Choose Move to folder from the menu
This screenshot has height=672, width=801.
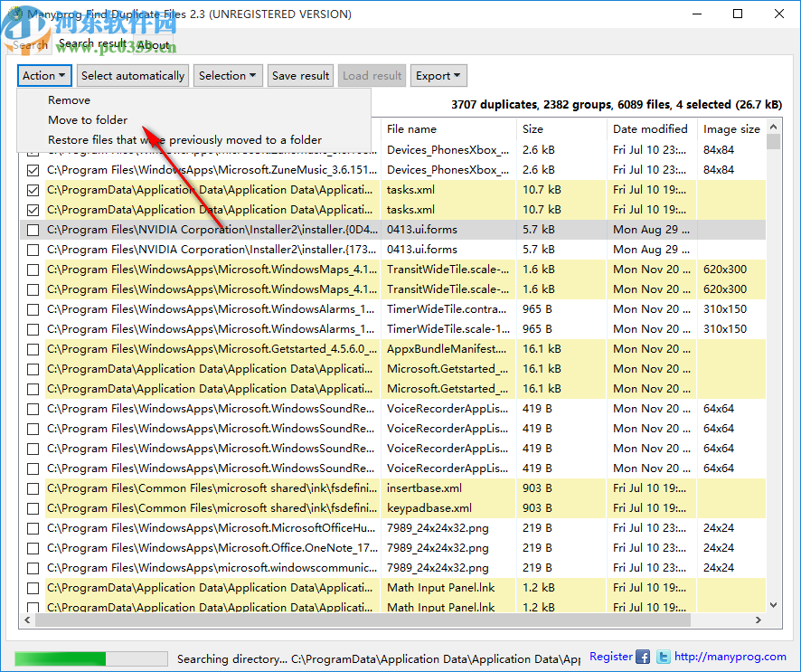86,119
